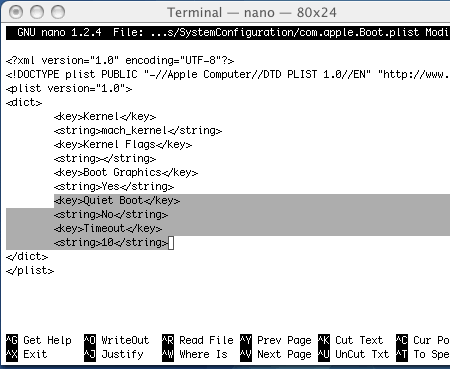Click the ^O WriteOut shortcut
This screenshot has width=450, height=369.
click(x=117, y=340)
